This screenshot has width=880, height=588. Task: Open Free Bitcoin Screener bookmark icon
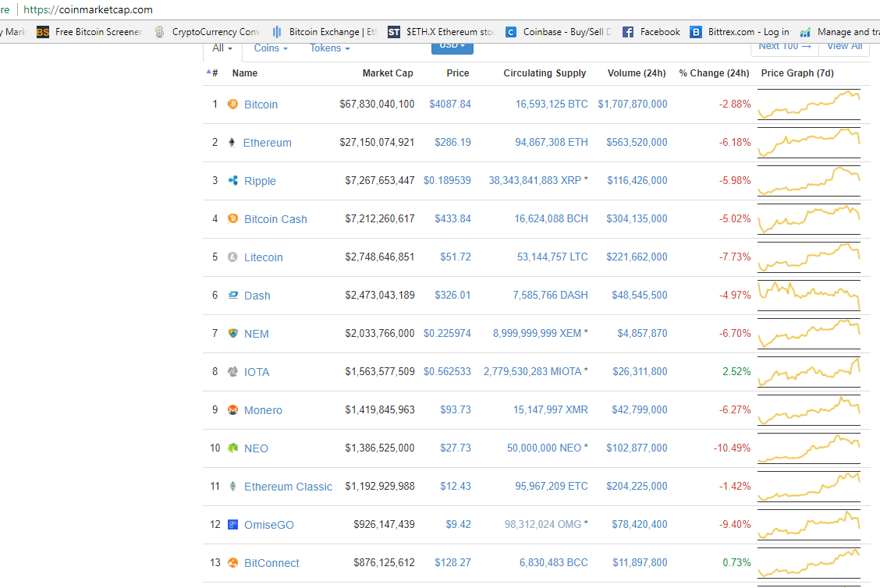click(x=43, y=32)
